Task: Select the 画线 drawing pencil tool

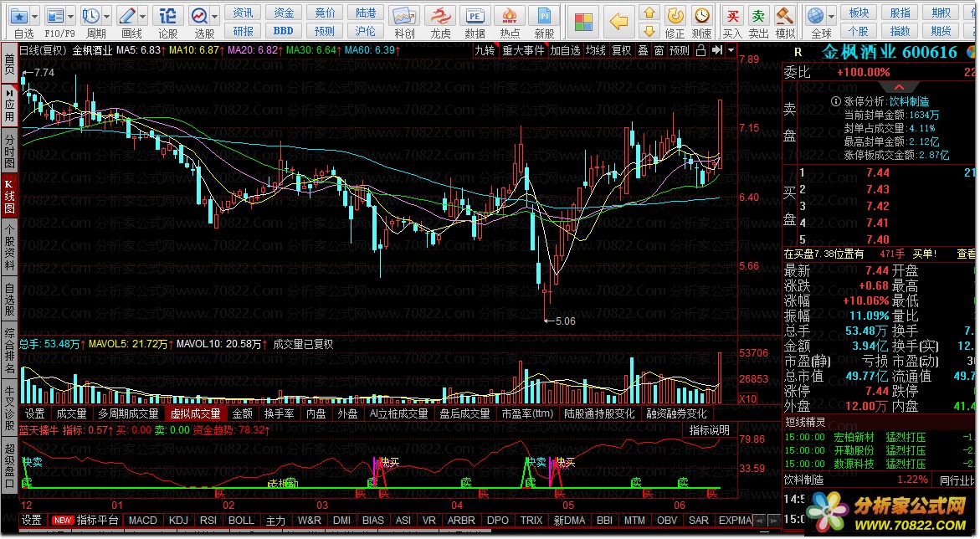Action: coord(127,16)
